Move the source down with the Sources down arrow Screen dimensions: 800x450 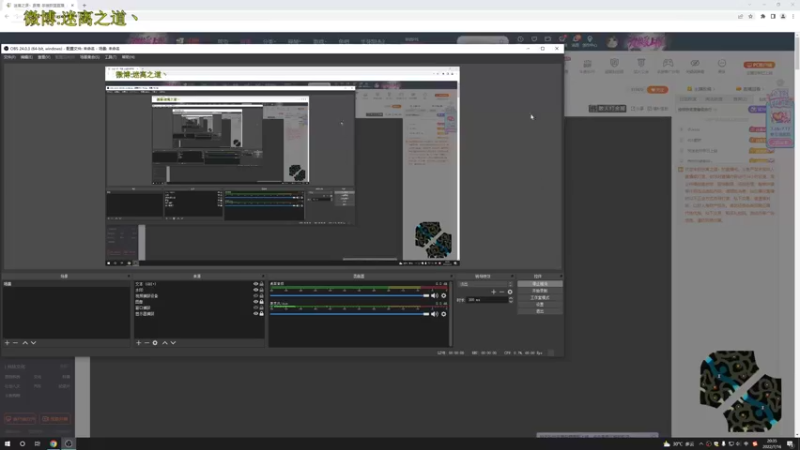[x=173, y=343]
